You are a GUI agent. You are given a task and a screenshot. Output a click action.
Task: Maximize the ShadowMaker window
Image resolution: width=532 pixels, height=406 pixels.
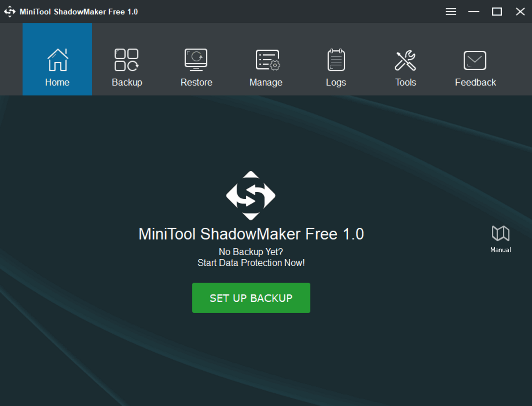point(497,11)
